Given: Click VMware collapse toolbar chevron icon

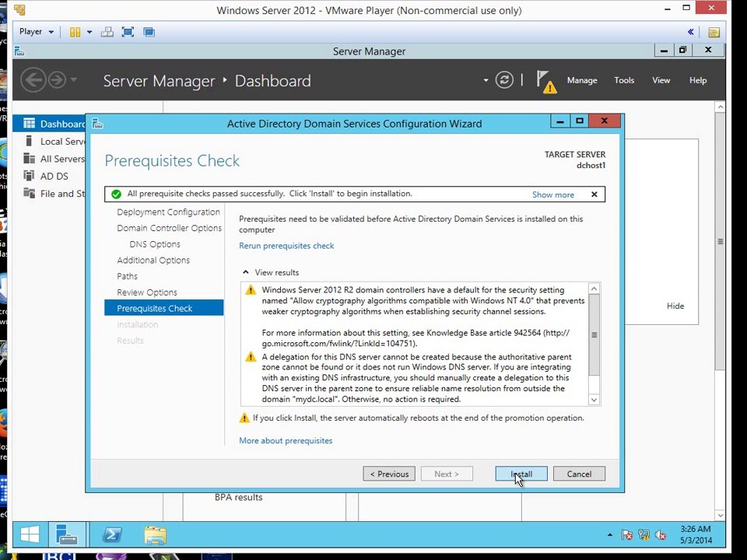Looking at the screenshot, I should [690, 32].
